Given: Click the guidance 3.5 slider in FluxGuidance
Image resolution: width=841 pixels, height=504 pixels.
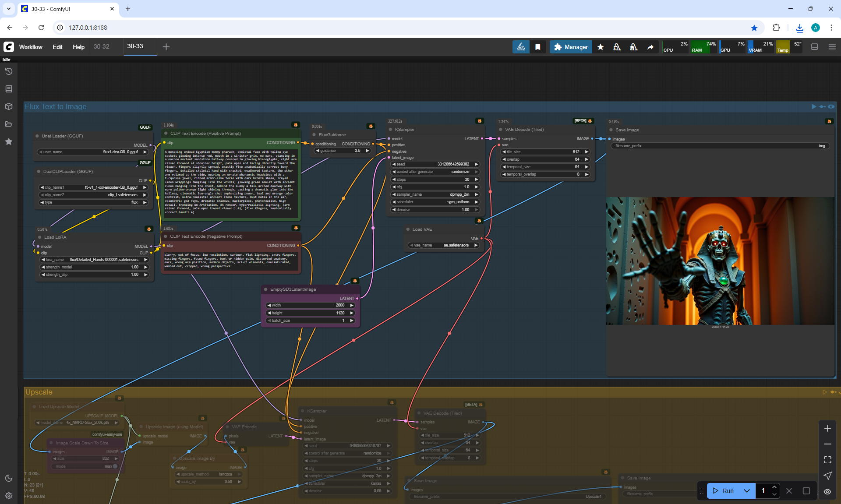Looking at the screenshot, I should 343,151.
